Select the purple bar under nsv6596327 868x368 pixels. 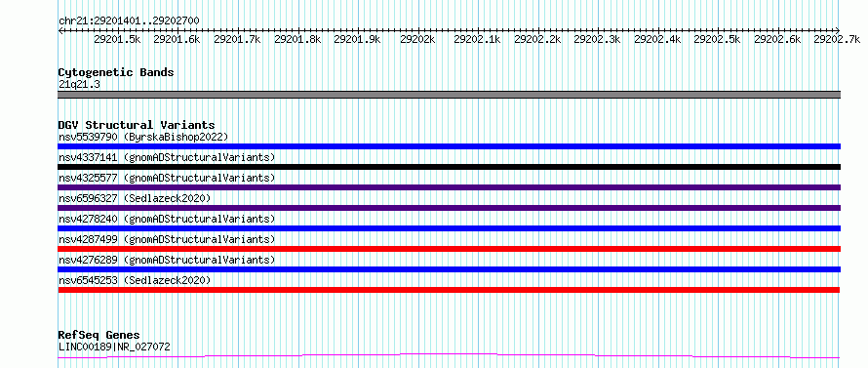click(x=449, y=208)
